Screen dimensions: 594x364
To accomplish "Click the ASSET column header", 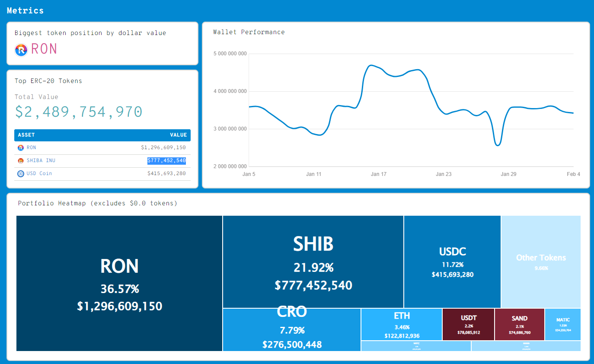I will click(26, 135).
